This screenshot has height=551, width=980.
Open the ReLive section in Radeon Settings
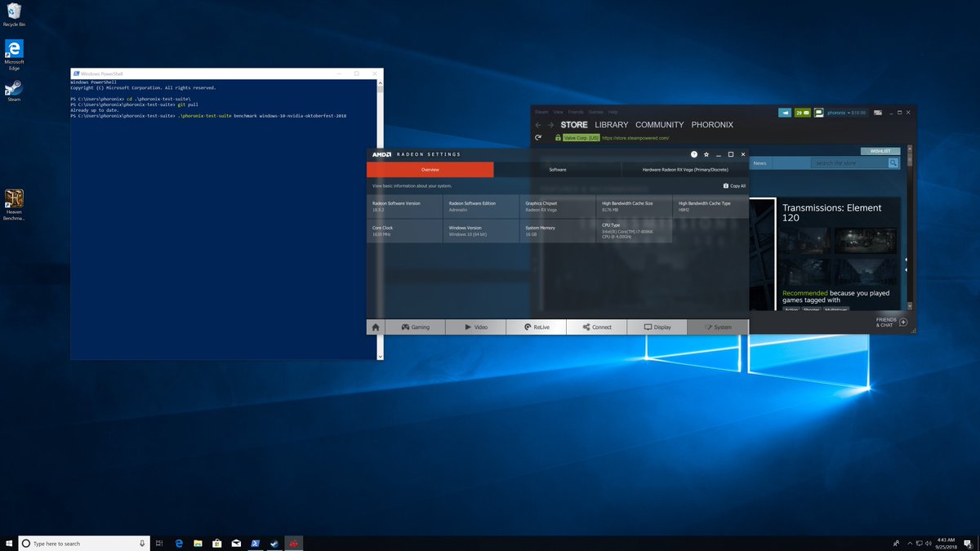tap(536, 327)
